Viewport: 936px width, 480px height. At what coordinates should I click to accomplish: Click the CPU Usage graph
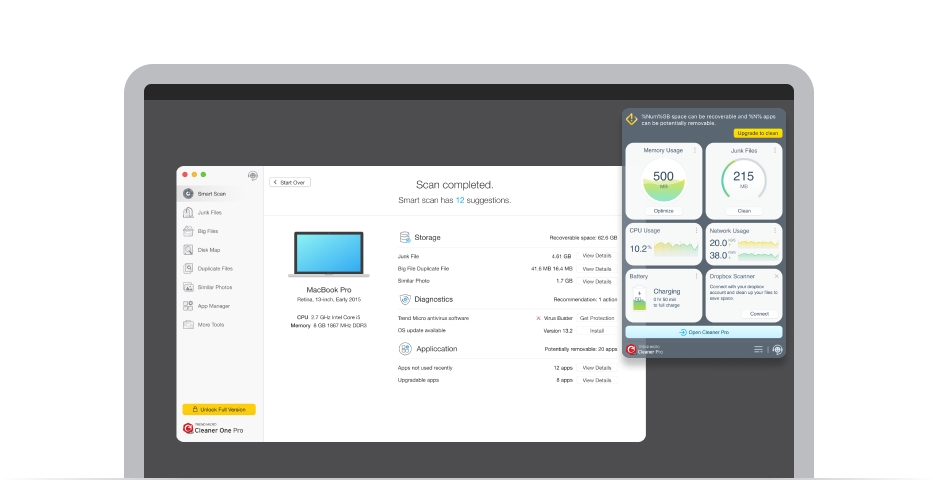coord(676,248)
